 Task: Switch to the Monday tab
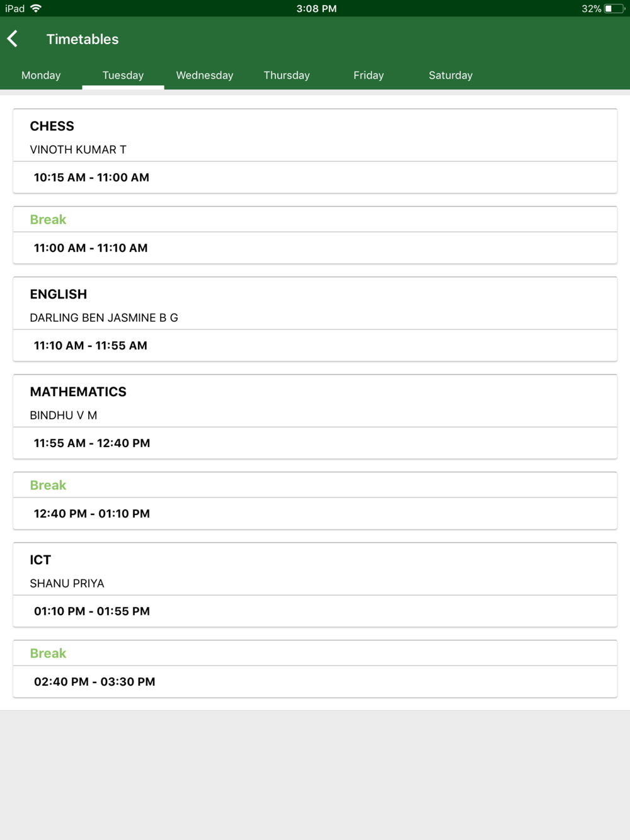click(x=41, y=75)
